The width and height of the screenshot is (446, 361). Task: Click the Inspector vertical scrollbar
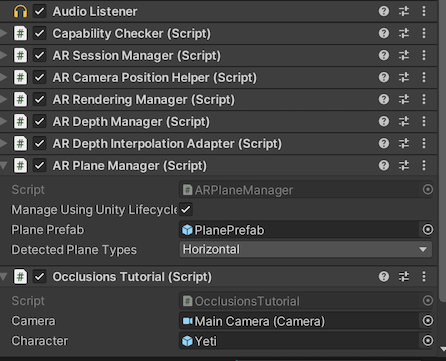coord(443,150)
